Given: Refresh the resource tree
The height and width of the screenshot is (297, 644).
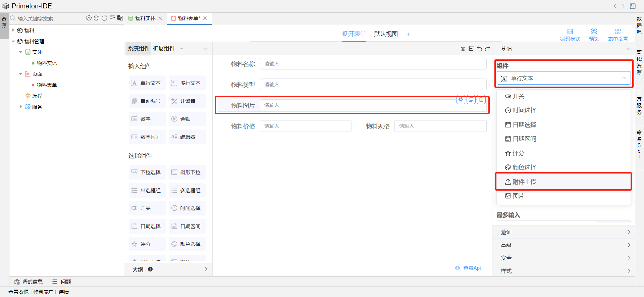Looking at the screenshot, I should click(x=104, y=18).
